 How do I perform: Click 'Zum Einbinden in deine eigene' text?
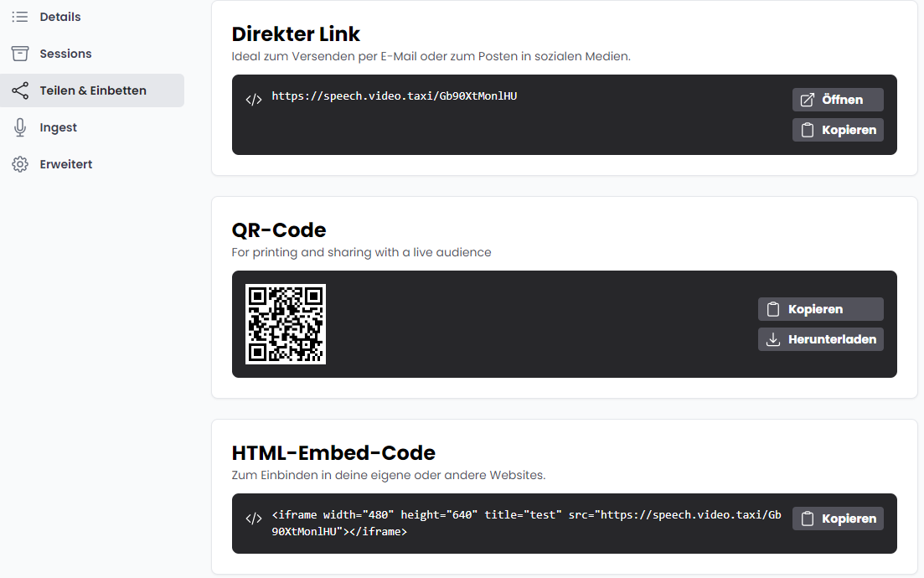click(389, 475)
